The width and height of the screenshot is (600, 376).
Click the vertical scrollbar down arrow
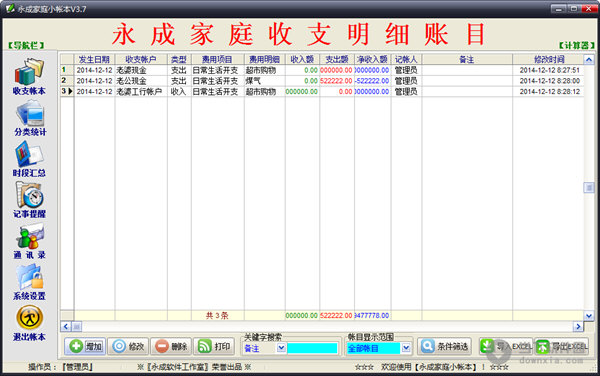589,316
